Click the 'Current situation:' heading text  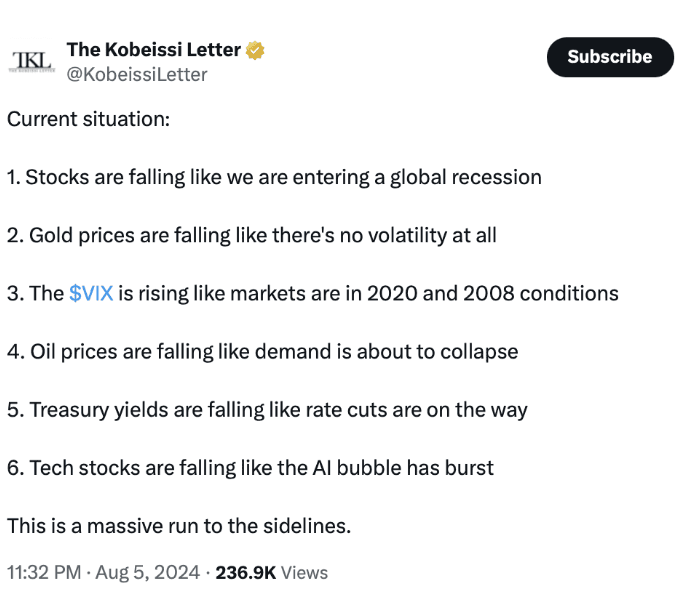(88, 119)
